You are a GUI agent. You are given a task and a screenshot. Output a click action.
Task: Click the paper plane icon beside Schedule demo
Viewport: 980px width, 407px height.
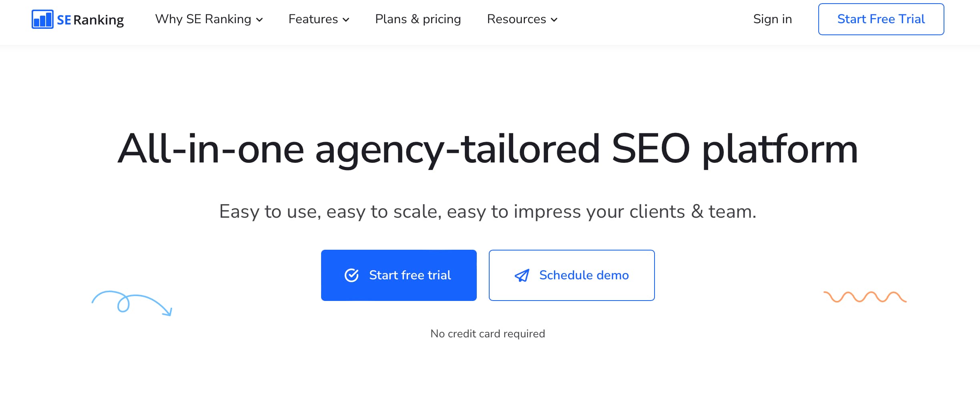[522, 275]
